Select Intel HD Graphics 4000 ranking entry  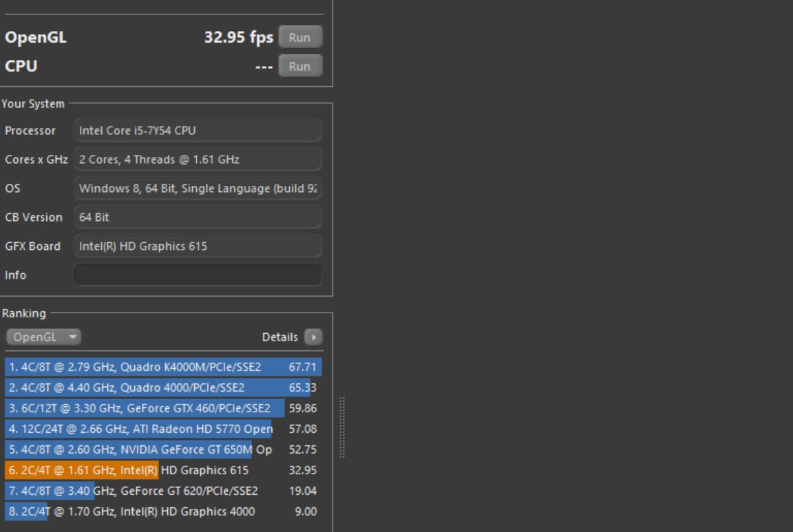tap(163, 511)
